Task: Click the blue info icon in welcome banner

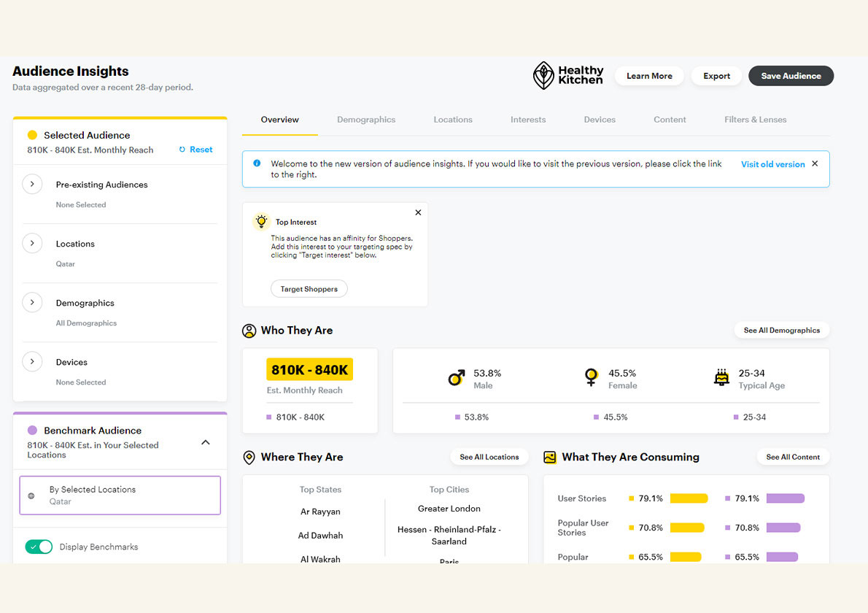Action: point(257,163)
